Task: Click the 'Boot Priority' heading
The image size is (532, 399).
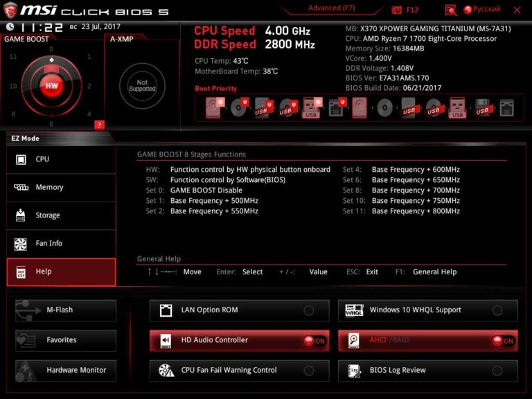Action: click(x=216, y=89)
